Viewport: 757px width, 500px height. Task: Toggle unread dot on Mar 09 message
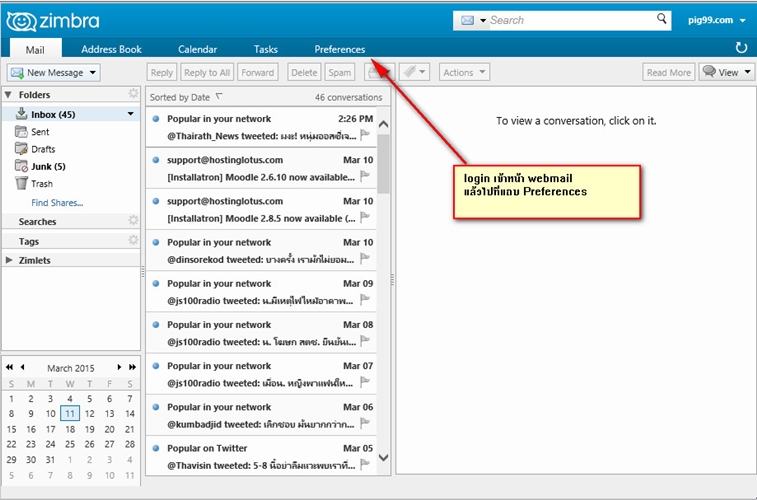tap(156, 283)
